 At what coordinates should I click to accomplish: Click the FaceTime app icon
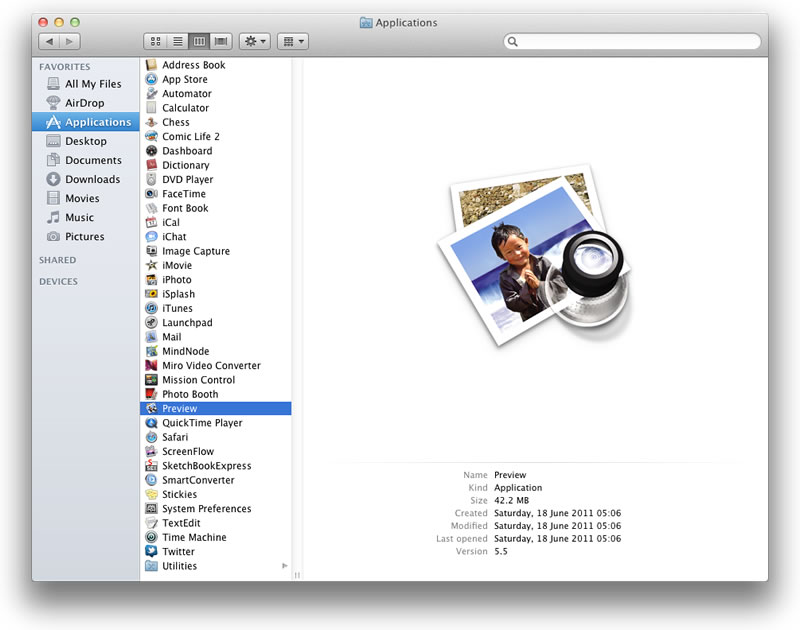tap(152, 194)
